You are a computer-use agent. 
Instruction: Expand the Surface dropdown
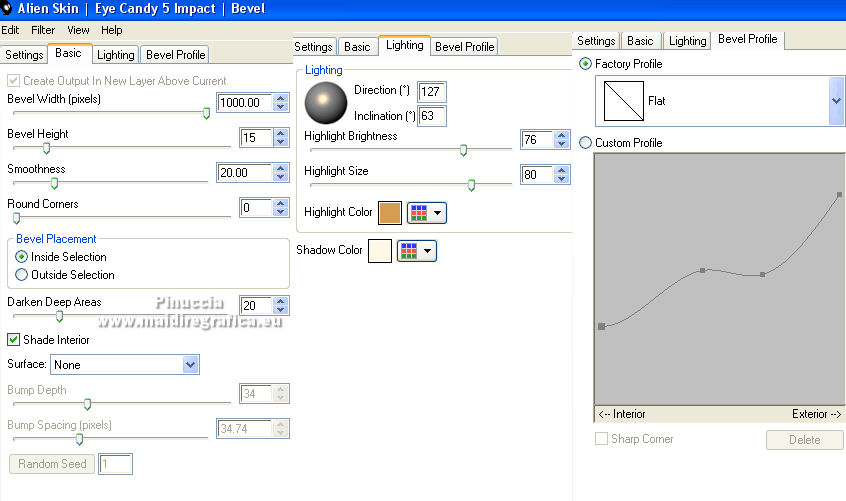[x=190, y=365]
